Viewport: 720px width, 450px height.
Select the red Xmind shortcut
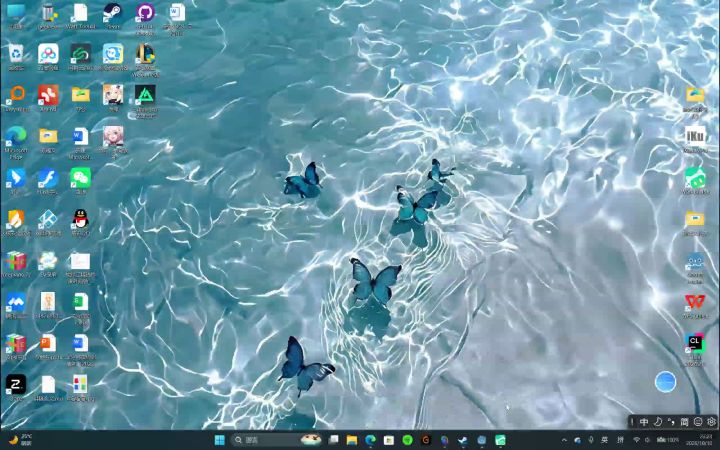pyautogui.click(x=48, y=95)
